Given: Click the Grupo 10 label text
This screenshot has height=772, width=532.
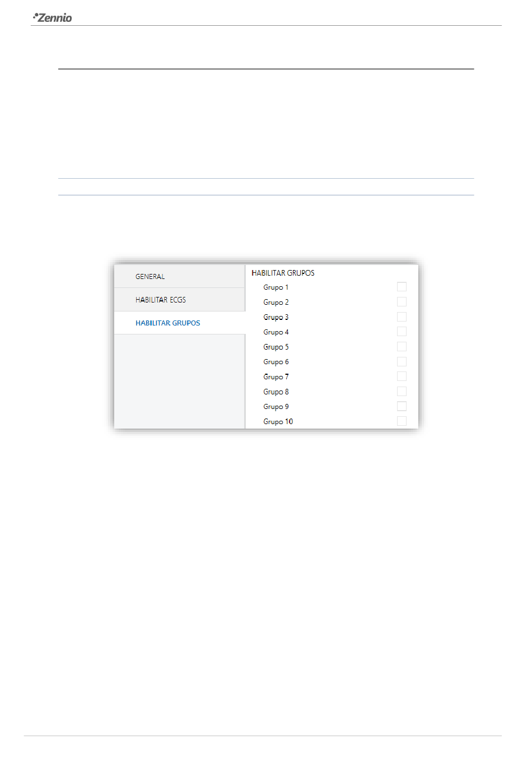Looking at the screenshot, I should coord(278,421).
